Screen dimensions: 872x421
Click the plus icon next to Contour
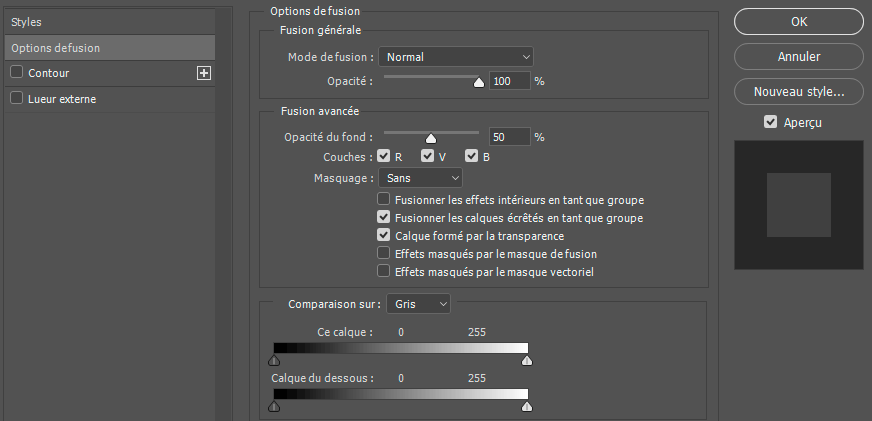point(204,73)
